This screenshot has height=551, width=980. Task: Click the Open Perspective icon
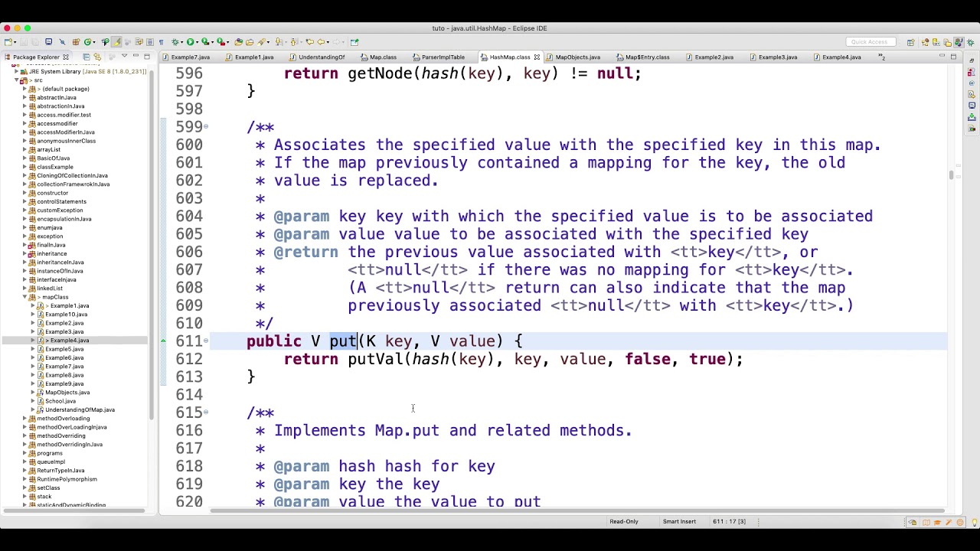(x=911, y=42)
